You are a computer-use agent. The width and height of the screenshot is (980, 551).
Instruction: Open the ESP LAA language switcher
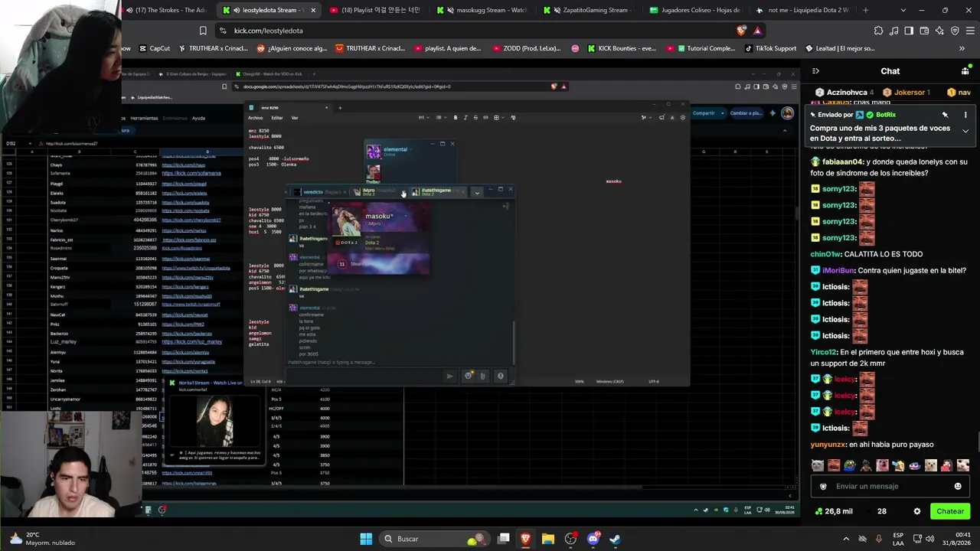point(898,539)
